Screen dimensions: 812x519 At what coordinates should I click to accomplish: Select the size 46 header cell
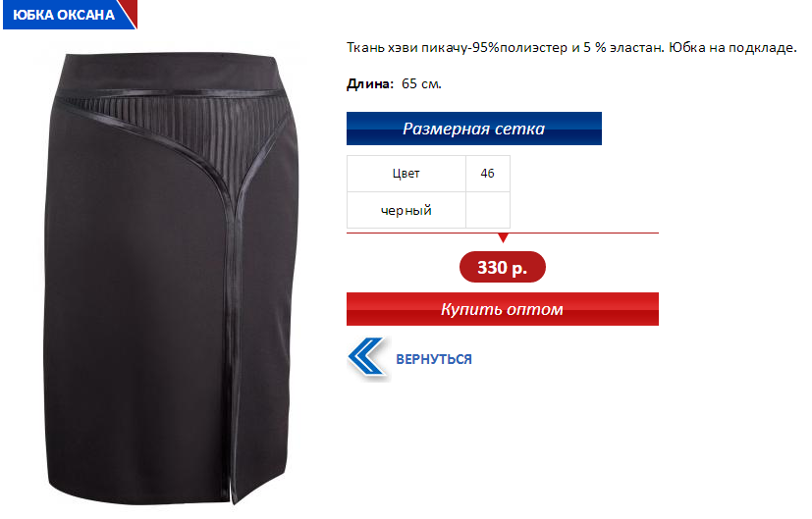coord(488,174)
